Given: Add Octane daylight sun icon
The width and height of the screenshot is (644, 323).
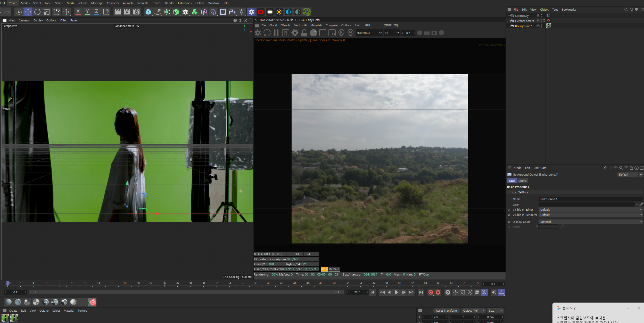Looking at the screenshot, I should [279, 12].
